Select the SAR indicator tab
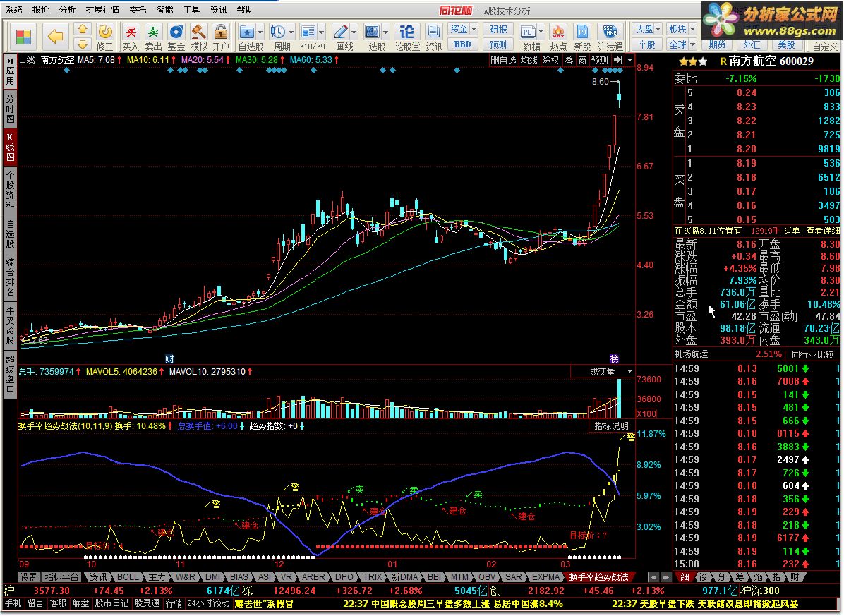Image resolution: width=844 pixels, height=616 pixels. coord(513,576)
